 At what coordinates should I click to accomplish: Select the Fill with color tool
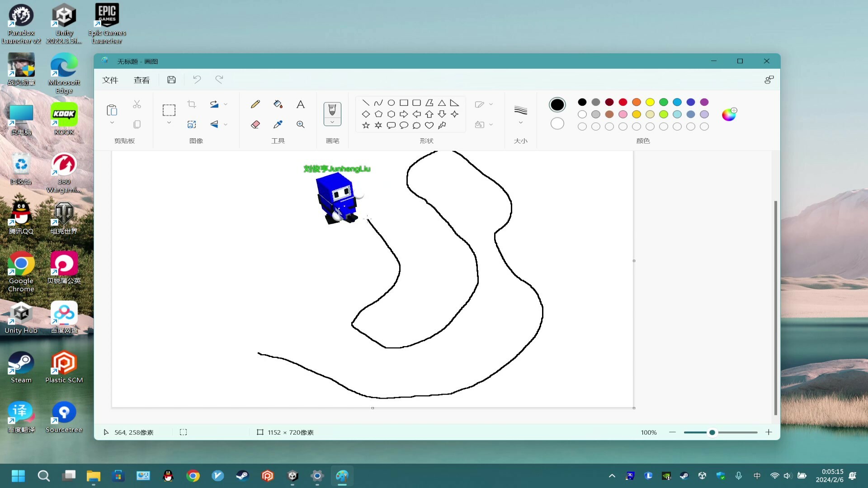(278, 104)
